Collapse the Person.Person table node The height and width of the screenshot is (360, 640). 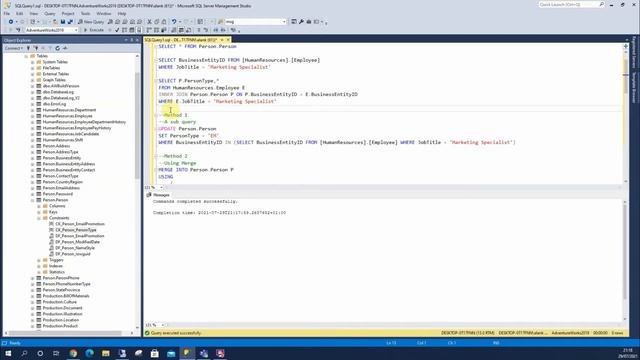click(x=33, y=200)
